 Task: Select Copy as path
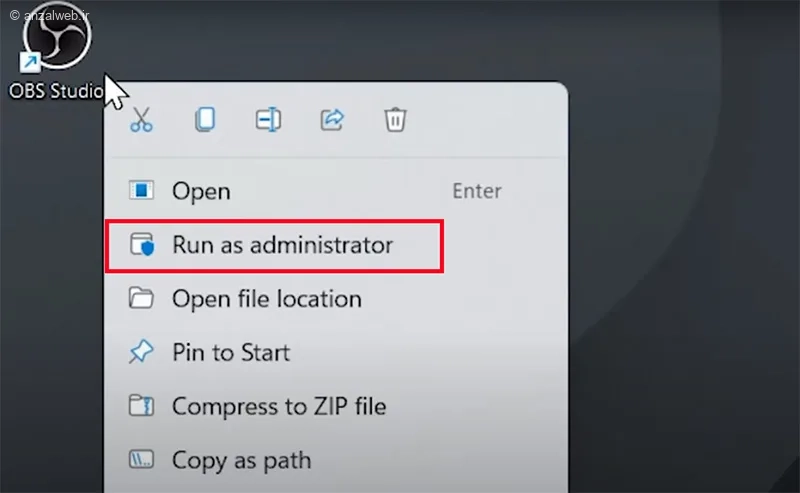pyautogui.click(x=337, y=460)
